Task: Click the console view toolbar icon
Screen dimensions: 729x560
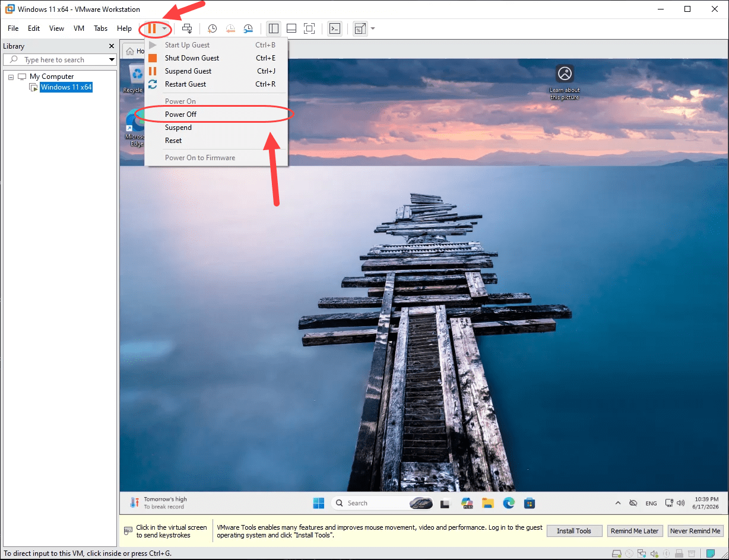Action: [335, 28]
